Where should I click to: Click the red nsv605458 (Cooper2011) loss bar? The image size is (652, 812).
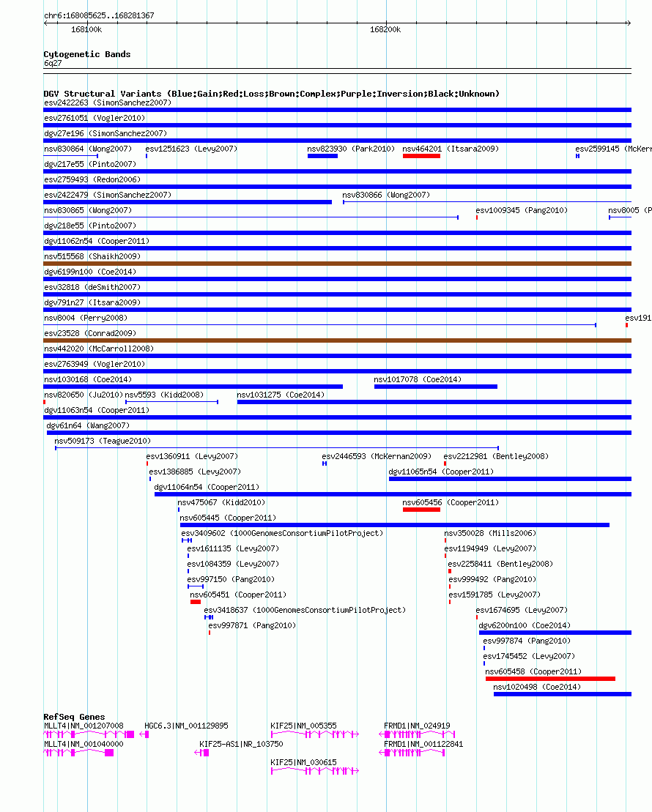click(x=550, y=679)
